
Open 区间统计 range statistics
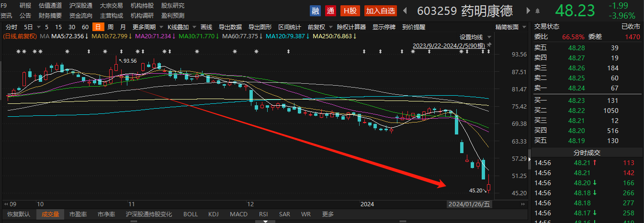(290, 27)
